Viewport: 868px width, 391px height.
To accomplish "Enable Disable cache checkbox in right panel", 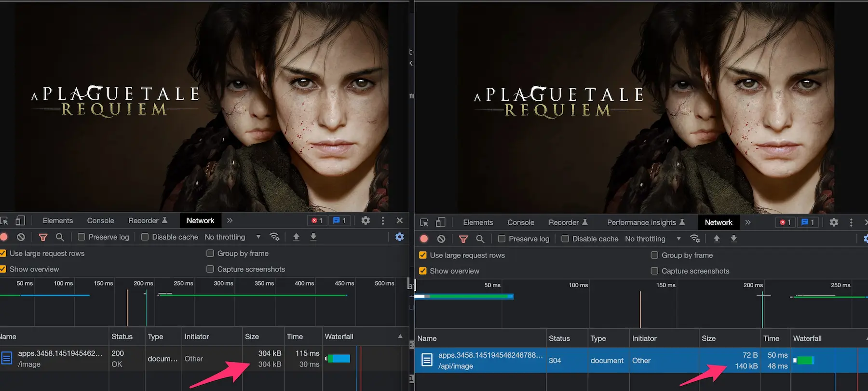I will coord(565,239).
